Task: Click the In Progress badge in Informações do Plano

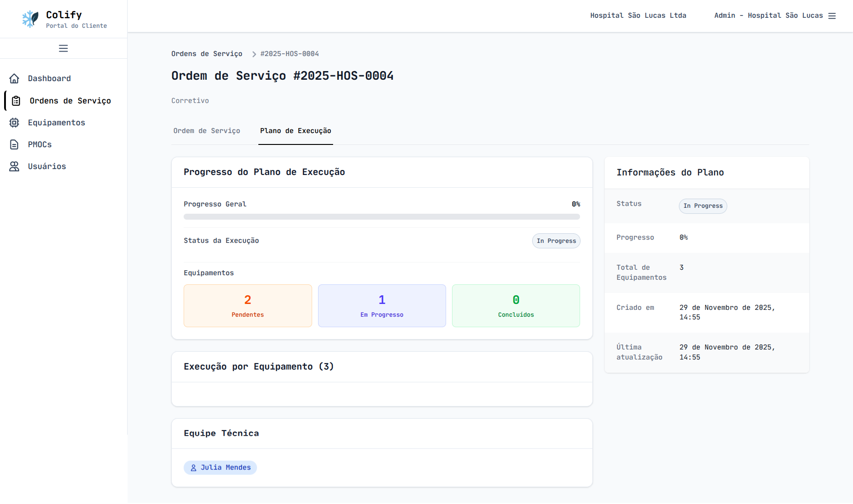Action: pos(703,206)
